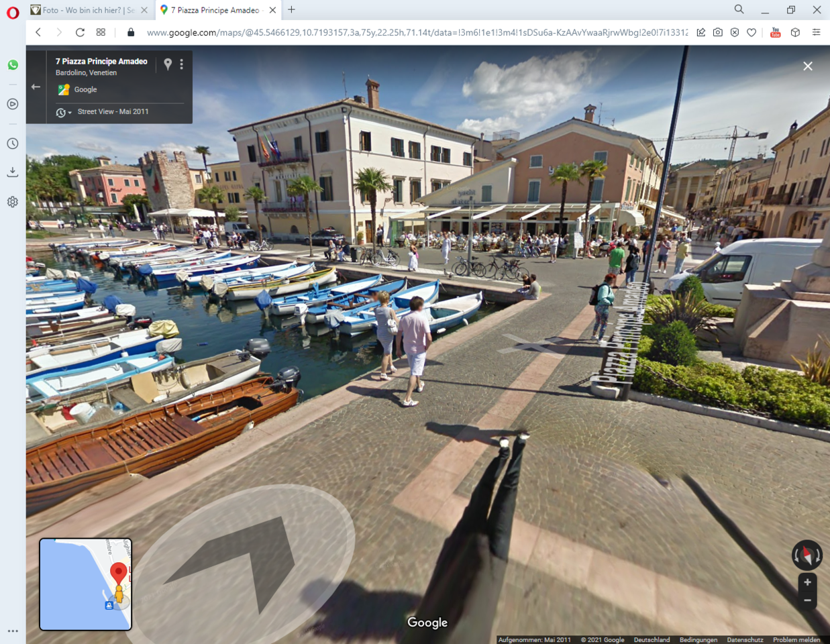Open the sidebar three-dot setup menu
Viewport: 830px width, 644px height.
coord(13,631)
